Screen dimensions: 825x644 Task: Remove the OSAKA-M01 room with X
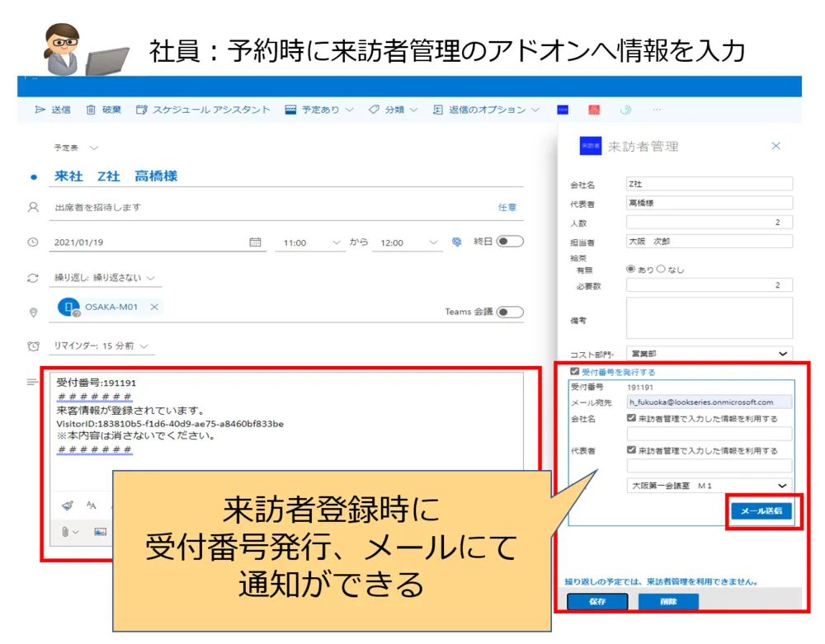(x=154, y=307)
